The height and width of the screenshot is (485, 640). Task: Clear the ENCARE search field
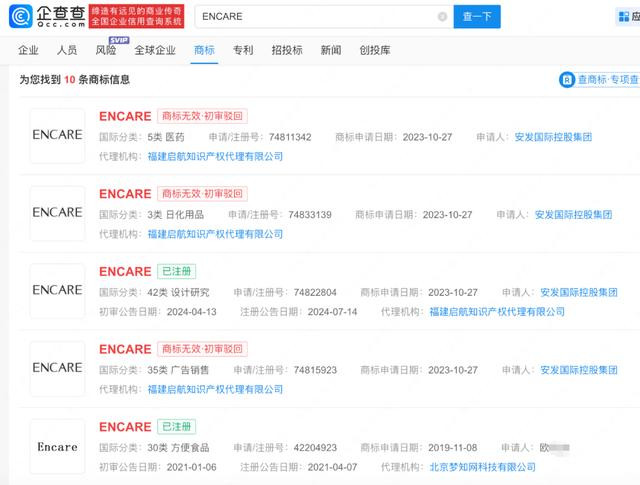click(442, 17)
